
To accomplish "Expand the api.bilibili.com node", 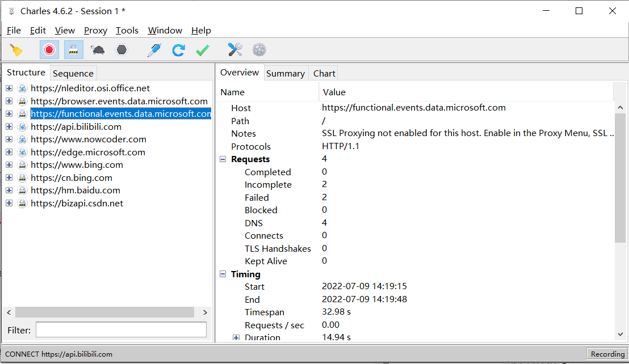I will coord(9,126).
